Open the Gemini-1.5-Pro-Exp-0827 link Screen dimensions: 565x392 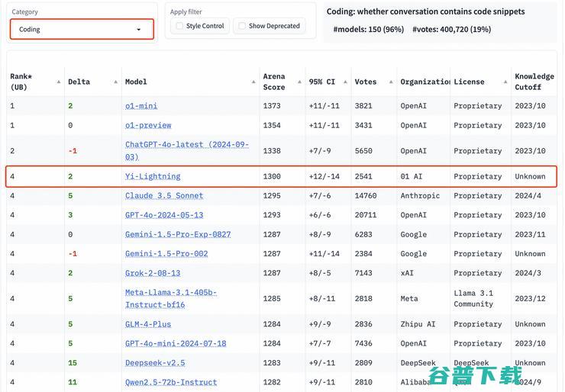click(178, 234)
